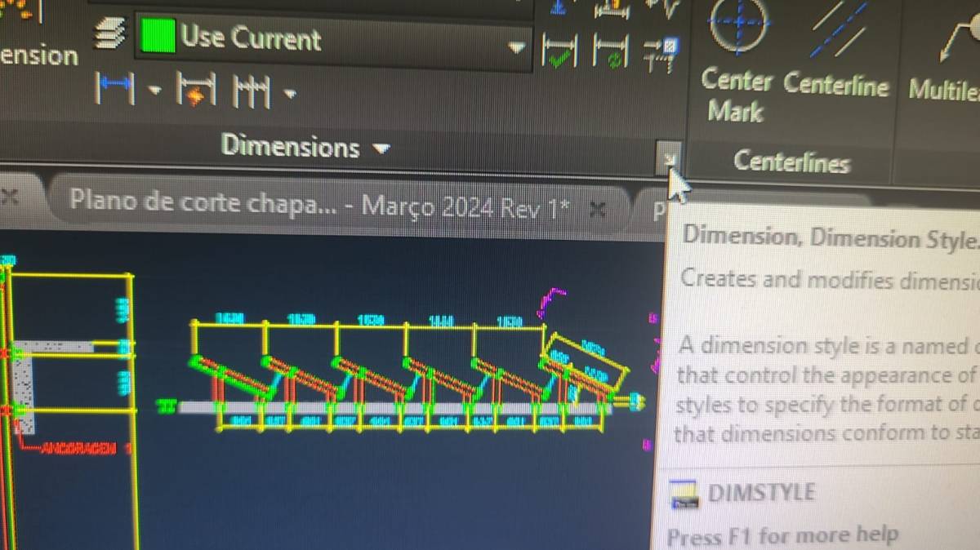Choose the Center Mark tool
Screen dimensions: 980x550
pyautogui.click(x=737, y=62)
